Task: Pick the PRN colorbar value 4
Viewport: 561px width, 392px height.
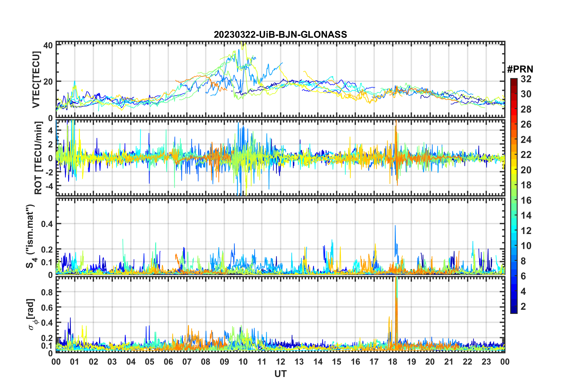Action: pyautogui.click(x=523, y=291)
